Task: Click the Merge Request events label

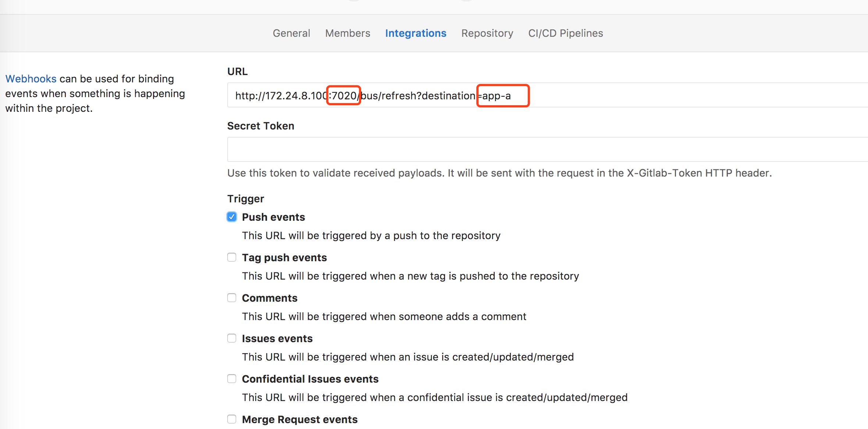Action: (x=300, y=419)
